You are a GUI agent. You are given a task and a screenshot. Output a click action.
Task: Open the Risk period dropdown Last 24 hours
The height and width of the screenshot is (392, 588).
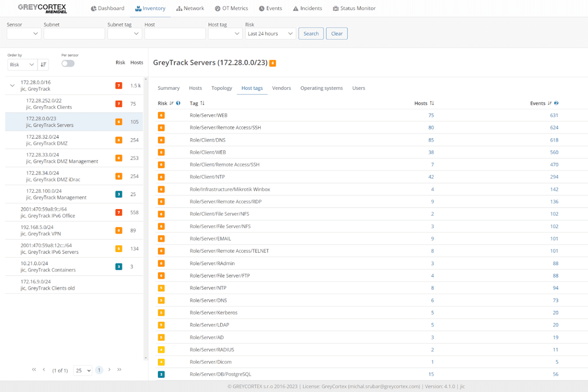[x=271, y=33]
